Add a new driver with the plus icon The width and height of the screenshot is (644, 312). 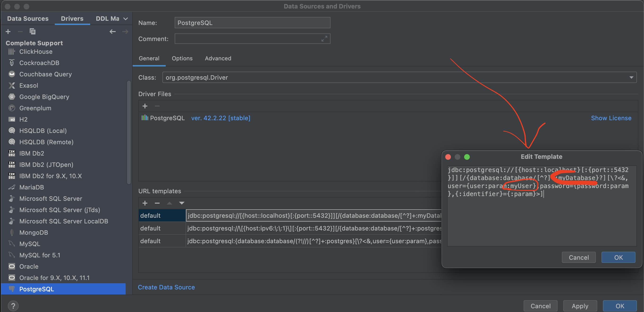tap(8, 31)
